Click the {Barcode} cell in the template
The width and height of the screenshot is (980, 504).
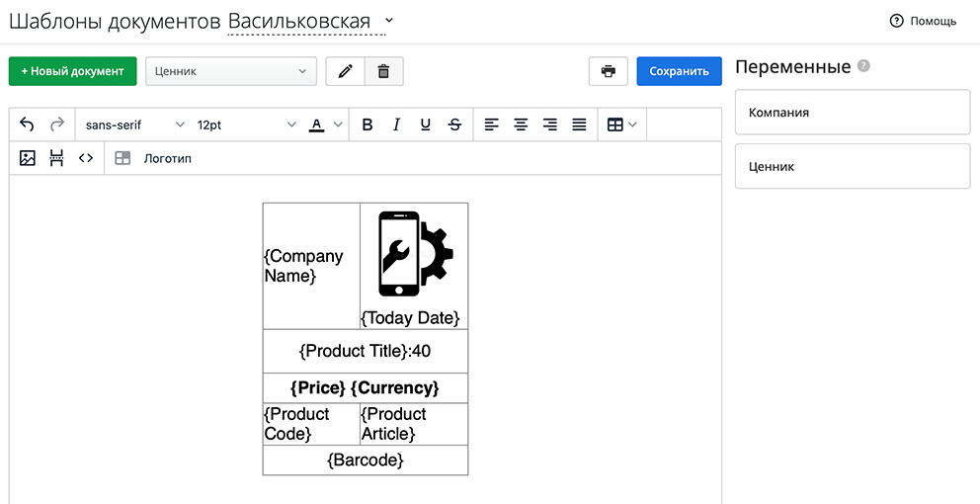[365, 461]
